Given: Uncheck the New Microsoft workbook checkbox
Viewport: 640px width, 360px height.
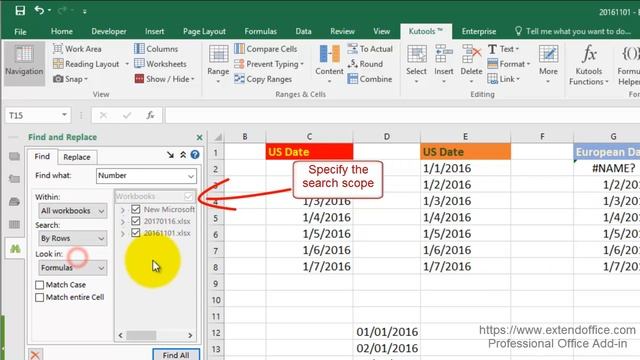Looking at the screenshot, I should [x=136, y=209].
